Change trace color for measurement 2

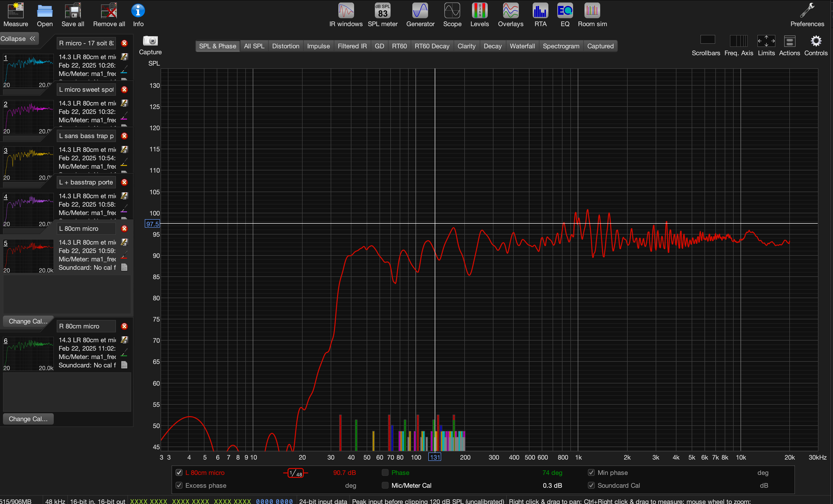click(x=124, y=116)
